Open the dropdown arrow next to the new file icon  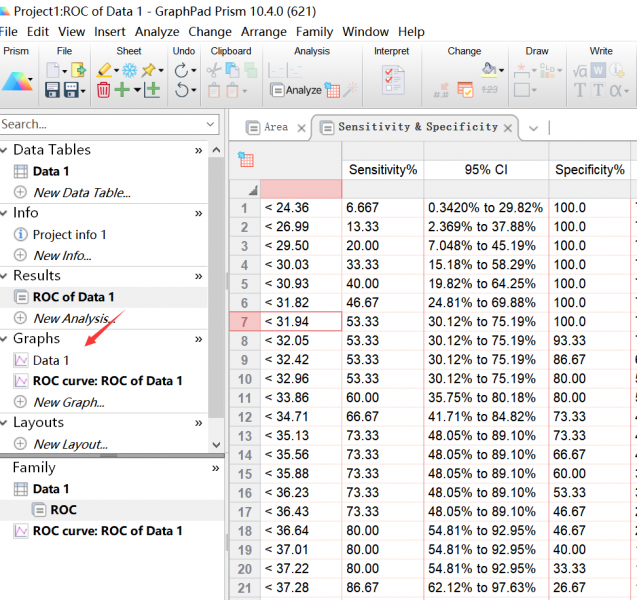click(64, 71)
